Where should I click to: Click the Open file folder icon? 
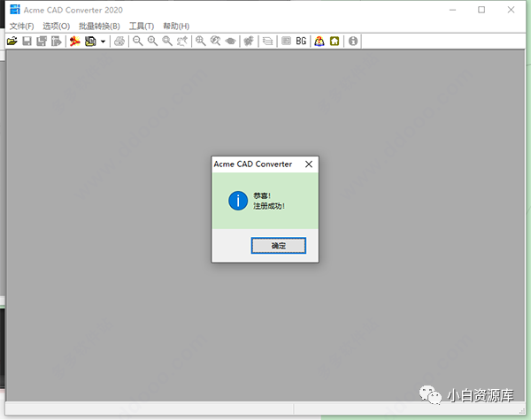(x=12, y=42)
